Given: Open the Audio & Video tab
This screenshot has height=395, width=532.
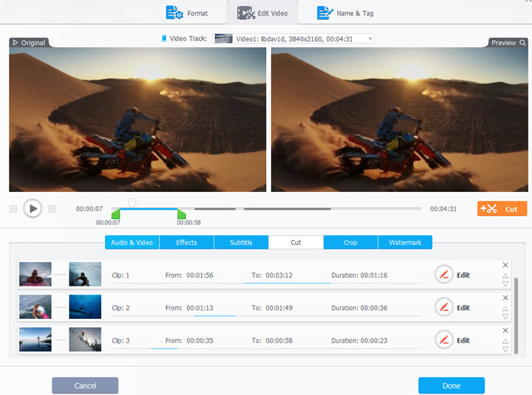Looking at the screenshot, I should tap(132, 242).
